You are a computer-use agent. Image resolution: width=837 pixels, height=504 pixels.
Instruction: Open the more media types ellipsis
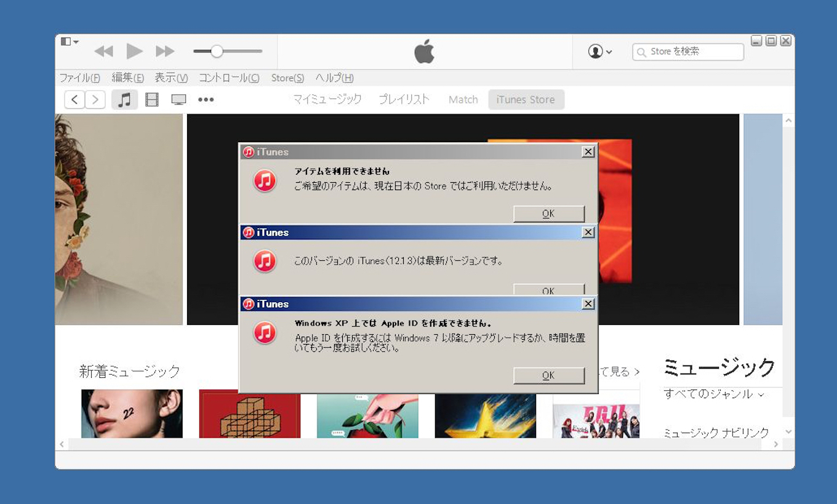(206, 100)
